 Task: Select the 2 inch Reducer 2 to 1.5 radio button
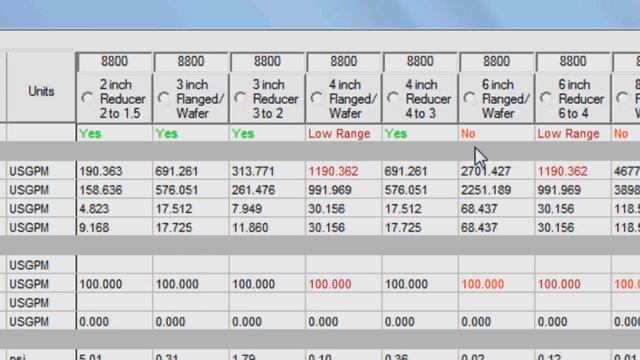click(x=87, y=98)
